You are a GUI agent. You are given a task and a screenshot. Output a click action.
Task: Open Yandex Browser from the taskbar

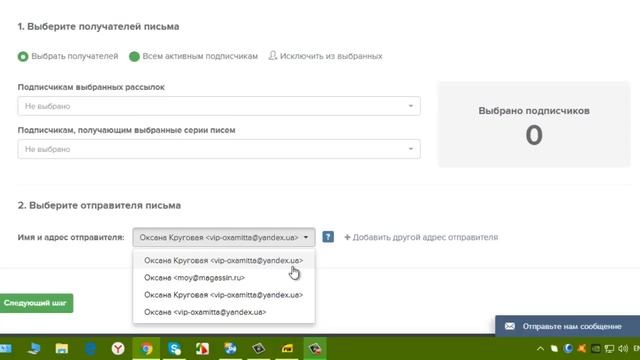[x=118, y=349]
